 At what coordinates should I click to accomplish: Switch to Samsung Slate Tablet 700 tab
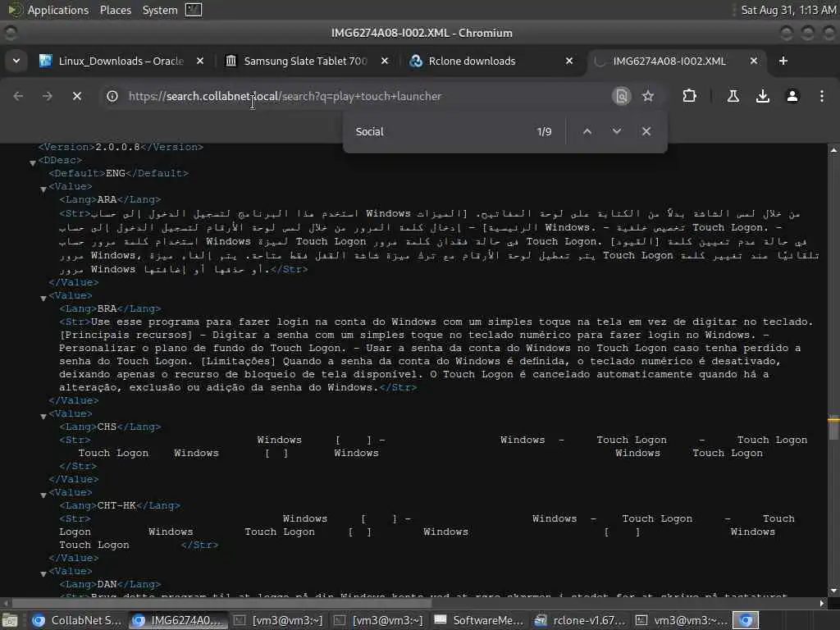(305, 61)
